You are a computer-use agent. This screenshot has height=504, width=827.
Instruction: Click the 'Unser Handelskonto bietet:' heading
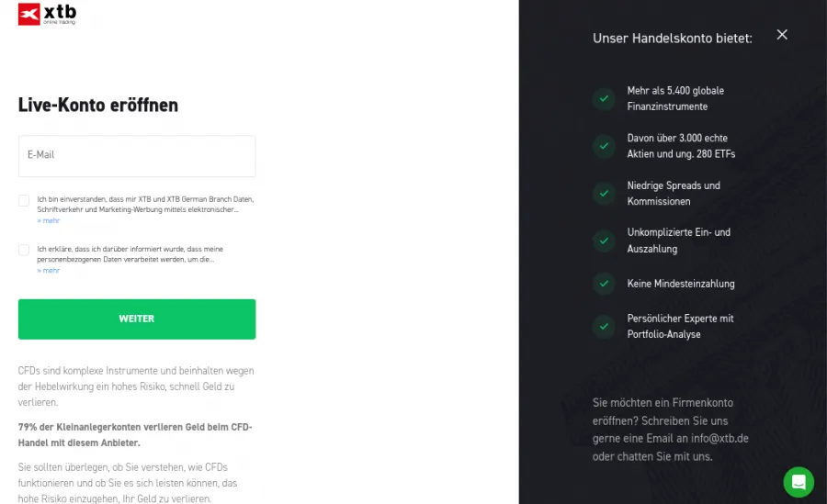coord(673,39)
